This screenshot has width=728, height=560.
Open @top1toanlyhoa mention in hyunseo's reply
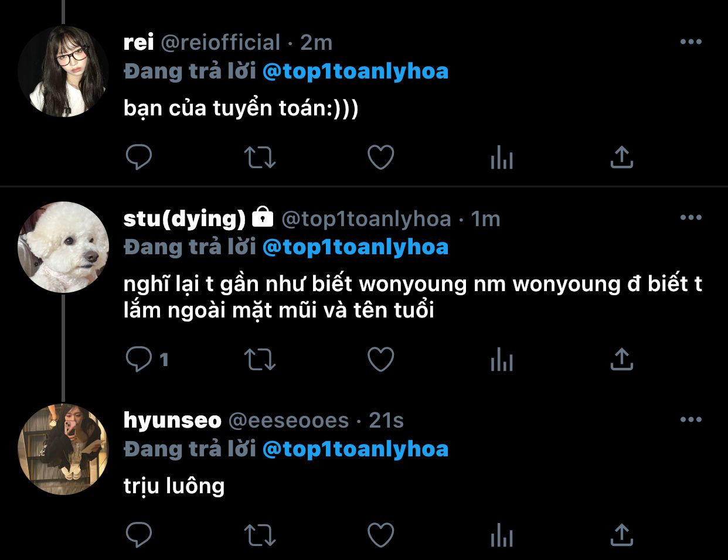click(355, 449)
